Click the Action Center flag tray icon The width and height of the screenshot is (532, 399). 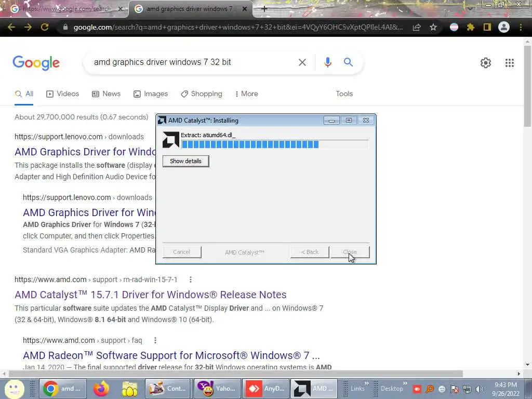[x=455, y=389]
